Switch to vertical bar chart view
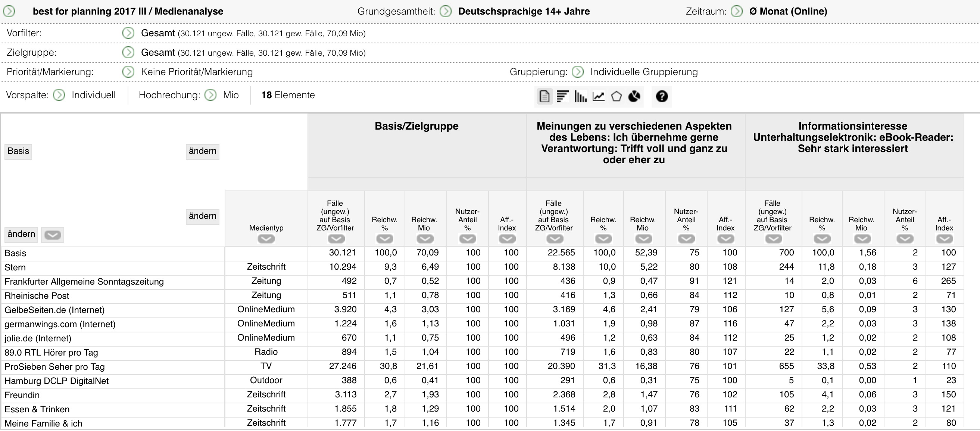Viewport: 980px width, 431px height. point(580,96)
